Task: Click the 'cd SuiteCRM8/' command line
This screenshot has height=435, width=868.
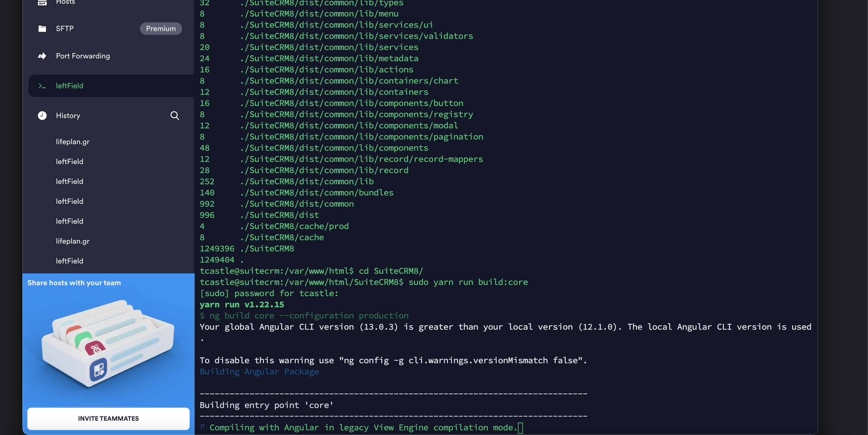Action: (x=391, y=271)
